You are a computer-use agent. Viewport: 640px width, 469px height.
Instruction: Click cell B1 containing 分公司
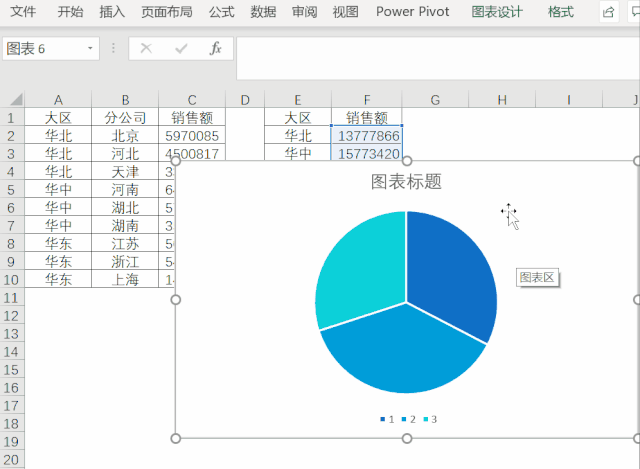coord(125,118)
